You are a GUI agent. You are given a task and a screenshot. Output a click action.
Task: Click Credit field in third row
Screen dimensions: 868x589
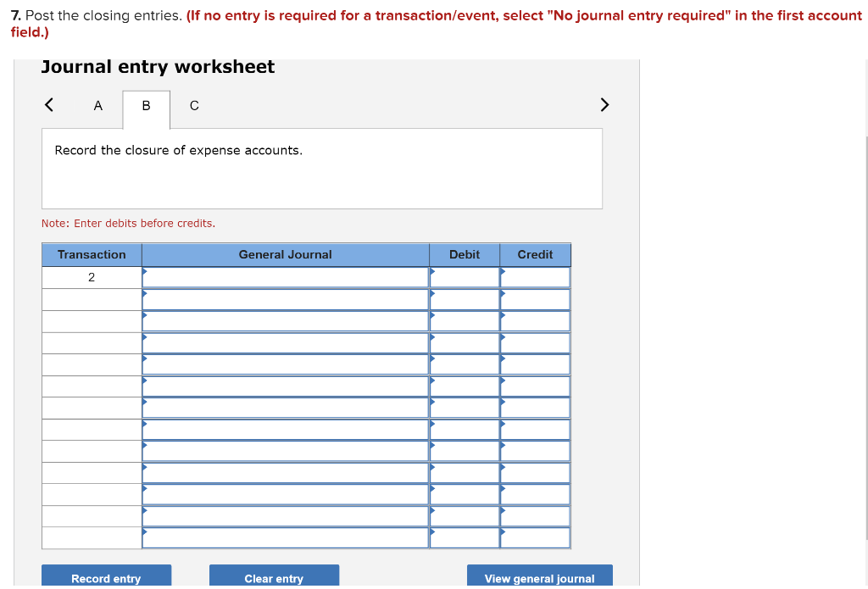536,321
